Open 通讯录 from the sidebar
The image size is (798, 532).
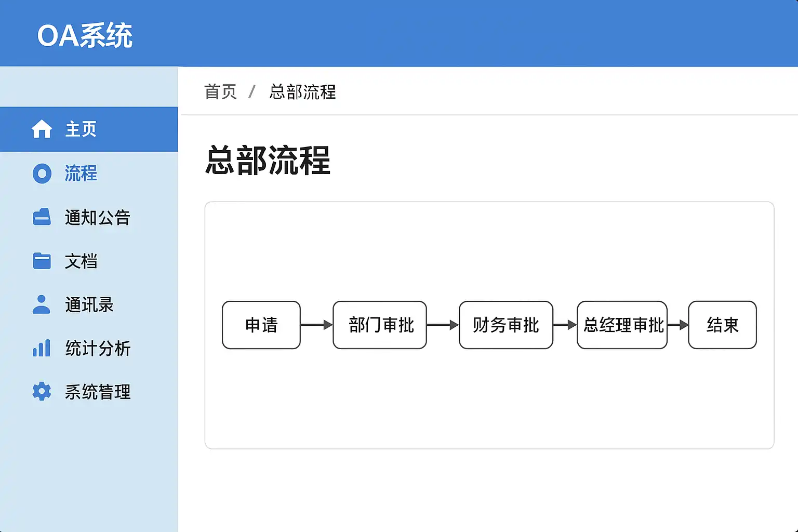(x=89, y=304)
